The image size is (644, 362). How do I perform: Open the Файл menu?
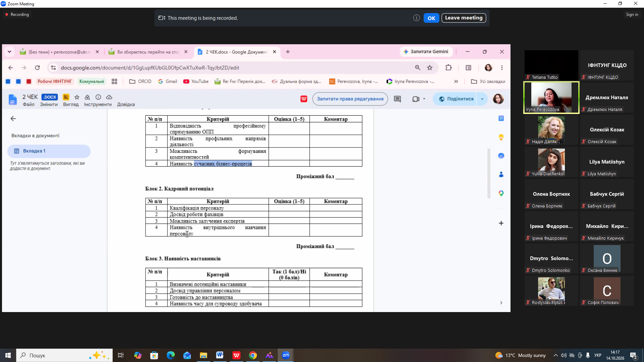click(x=29, y=105)
